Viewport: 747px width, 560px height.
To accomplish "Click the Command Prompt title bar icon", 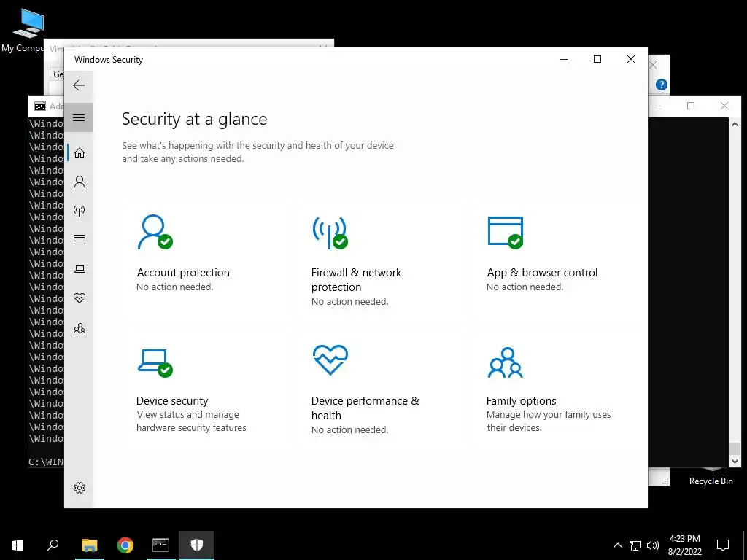I will tap(40, 106).
